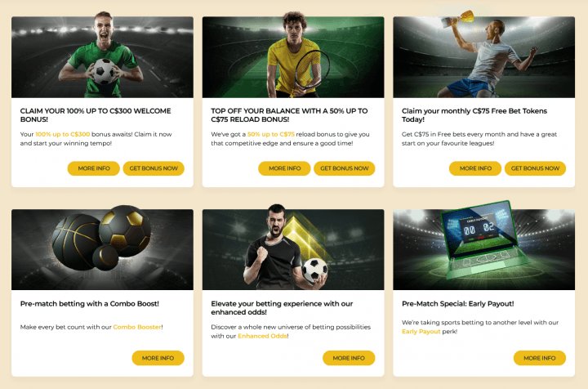
Task: View More Info on monthly Free Bet Tokens
Action: click(475, 168)
